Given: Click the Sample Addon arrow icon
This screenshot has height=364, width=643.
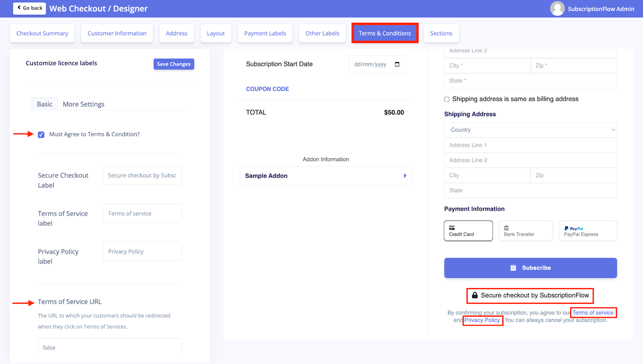Looking at the screenshot, I should point(405,176).
